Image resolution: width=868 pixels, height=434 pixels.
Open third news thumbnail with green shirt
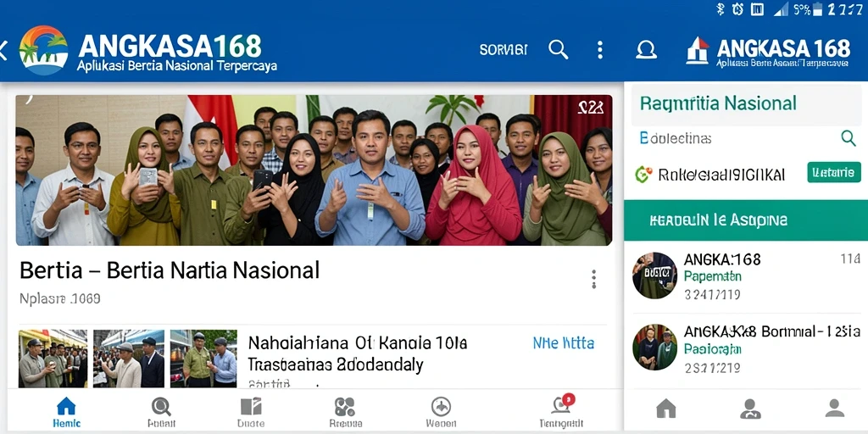pos(203,359)
